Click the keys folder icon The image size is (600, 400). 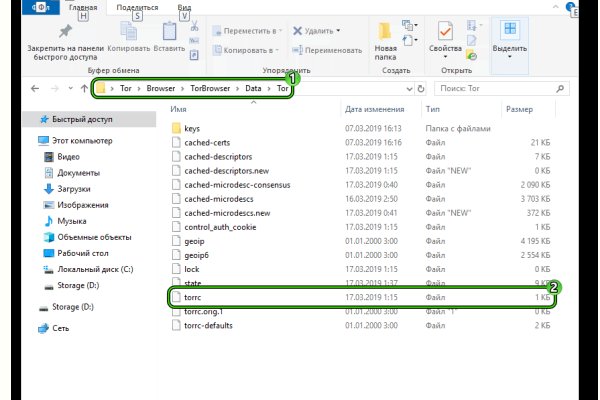(176, 128)
